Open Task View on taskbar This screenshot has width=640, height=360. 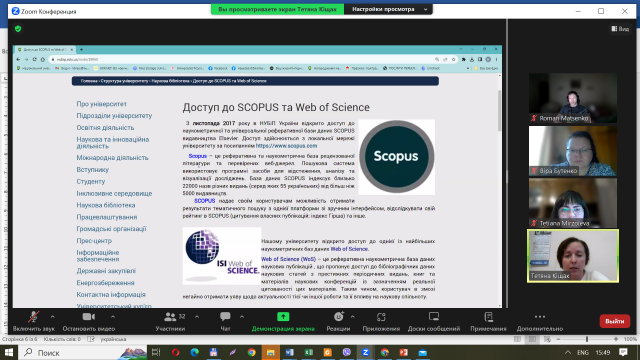coord(156,353)
